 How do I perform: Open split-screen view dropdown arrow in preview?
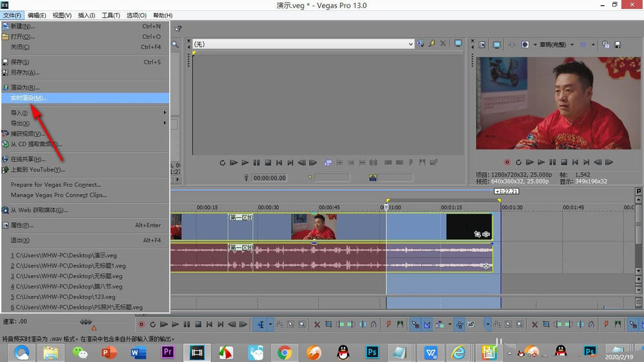click(x=535, y=44)
